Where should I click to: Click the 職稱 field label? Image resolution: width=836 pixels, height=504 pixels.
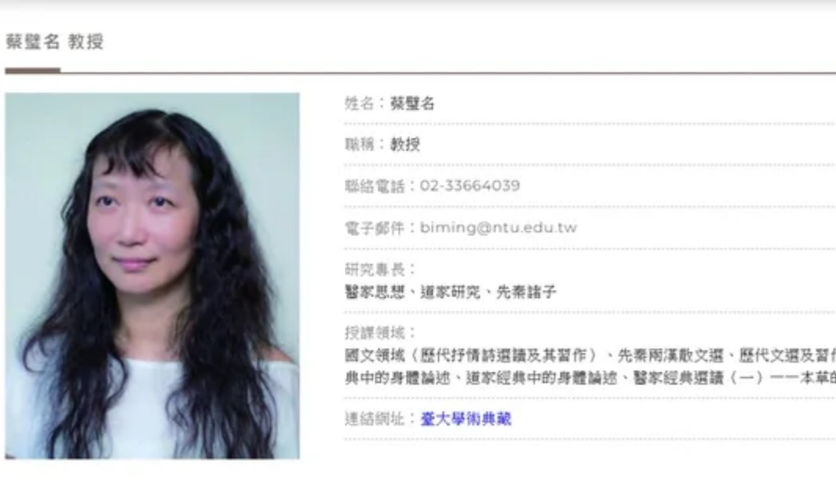pos(359,144)
